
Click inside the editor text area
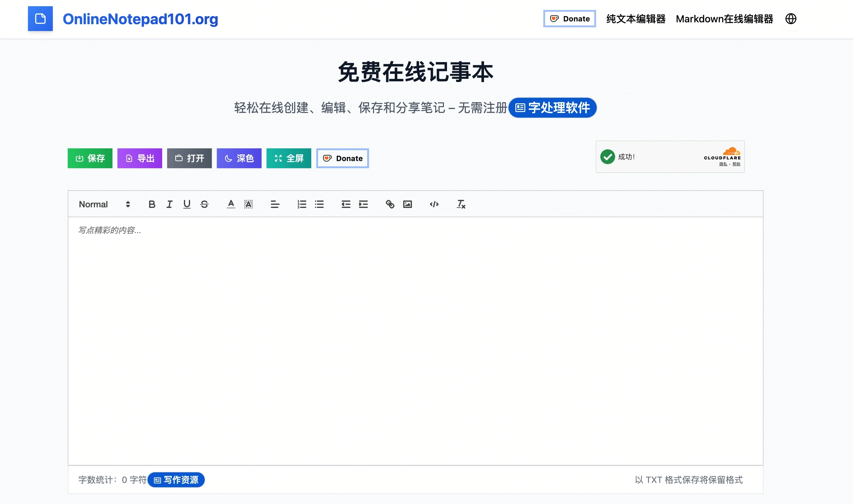pos(415,341)
